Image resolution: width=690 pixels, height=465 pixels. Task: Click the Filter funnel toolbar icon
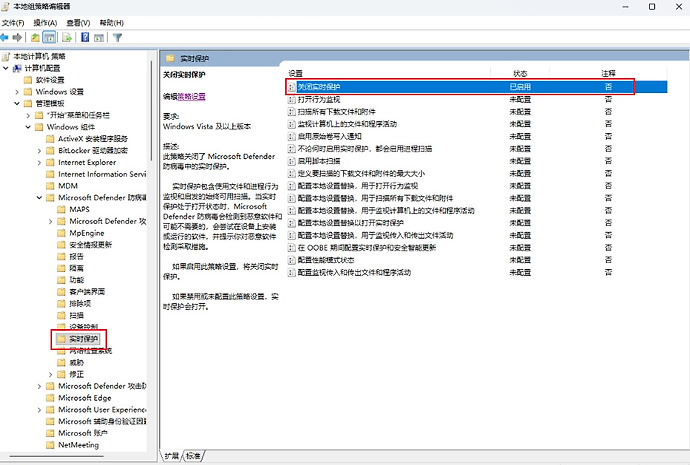[x=117, y=37]
